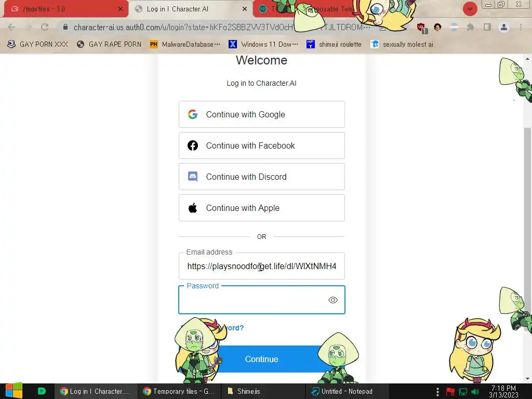Open the Chrome profile avatar
The width and height of the screenshot is (532, 399).
[x=504, y=27]
